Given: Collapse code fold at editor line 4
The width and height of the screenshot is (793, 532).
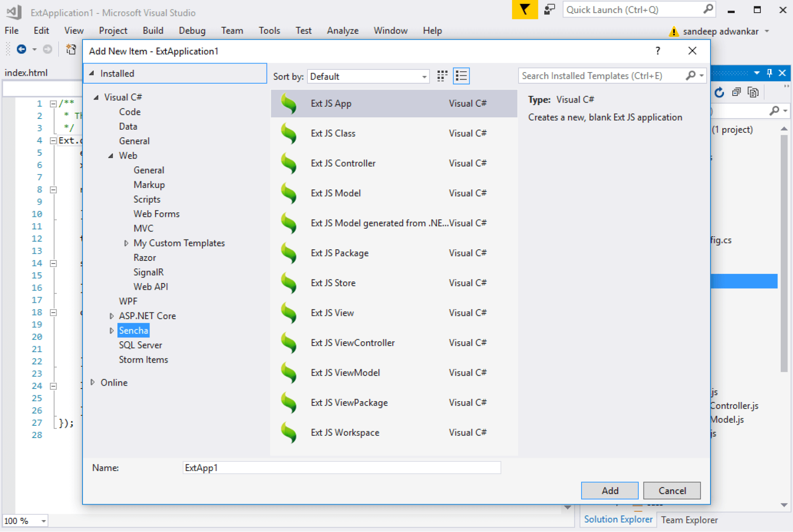Looking at the screenshot, I should 53,141.
